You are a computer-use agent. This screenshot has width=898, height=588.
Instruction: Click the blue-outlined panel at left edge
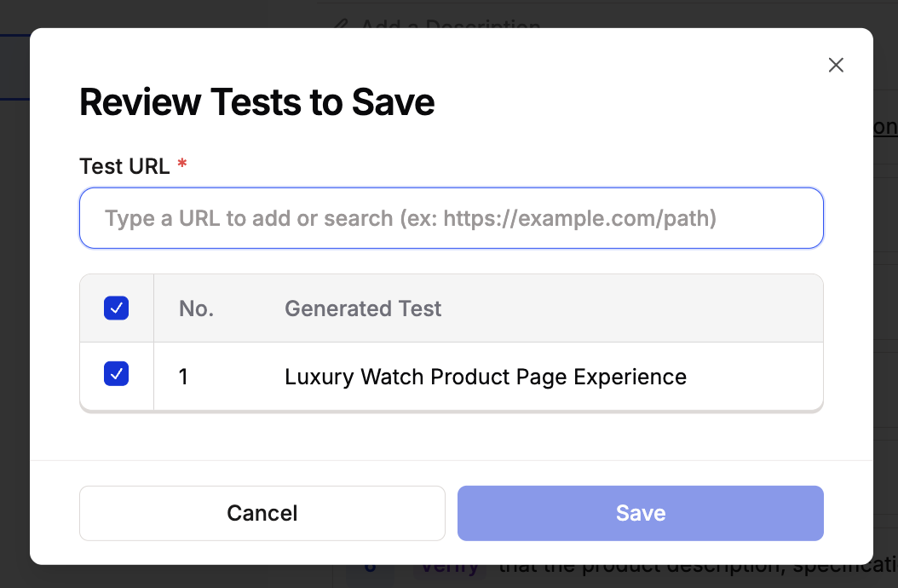pyautogui.click(x=14, y=68)
